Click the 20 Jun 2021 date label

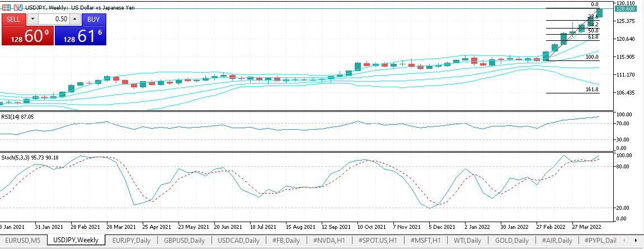pyautogui.click(x=228, y=227)
